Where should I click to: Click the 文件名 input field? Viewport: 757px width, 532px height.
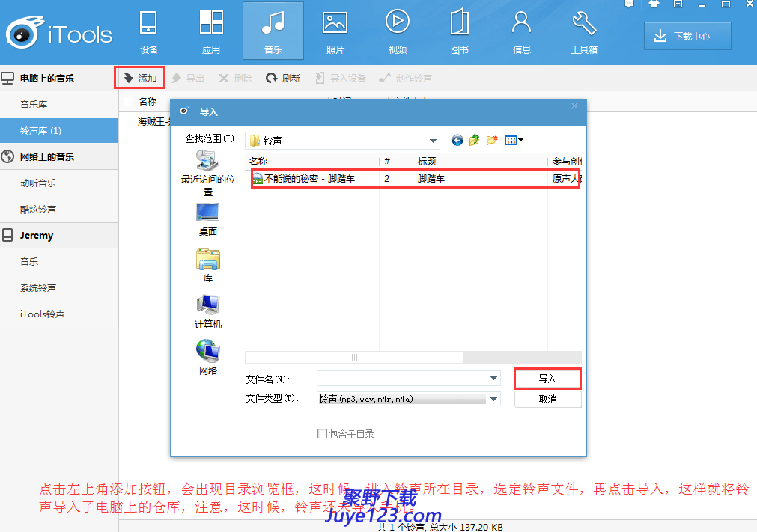(402, 378)
